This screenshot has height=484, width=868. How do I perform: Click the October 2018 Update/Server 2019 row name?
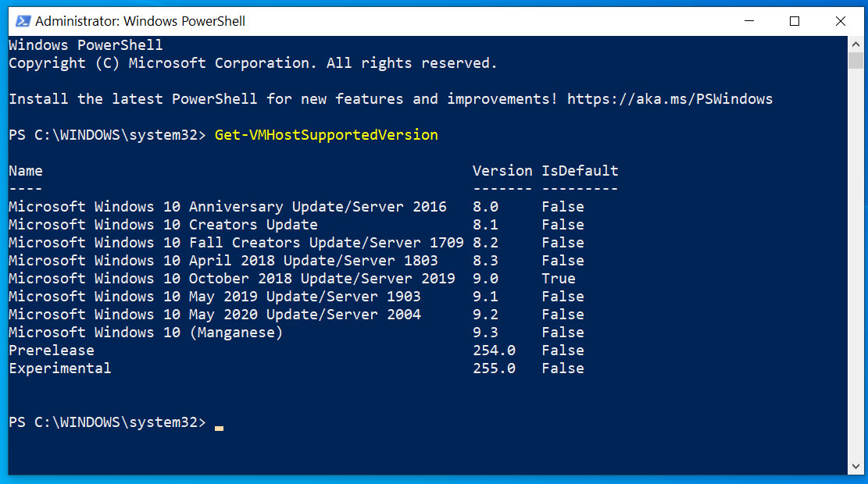click(x=232, y=278)
